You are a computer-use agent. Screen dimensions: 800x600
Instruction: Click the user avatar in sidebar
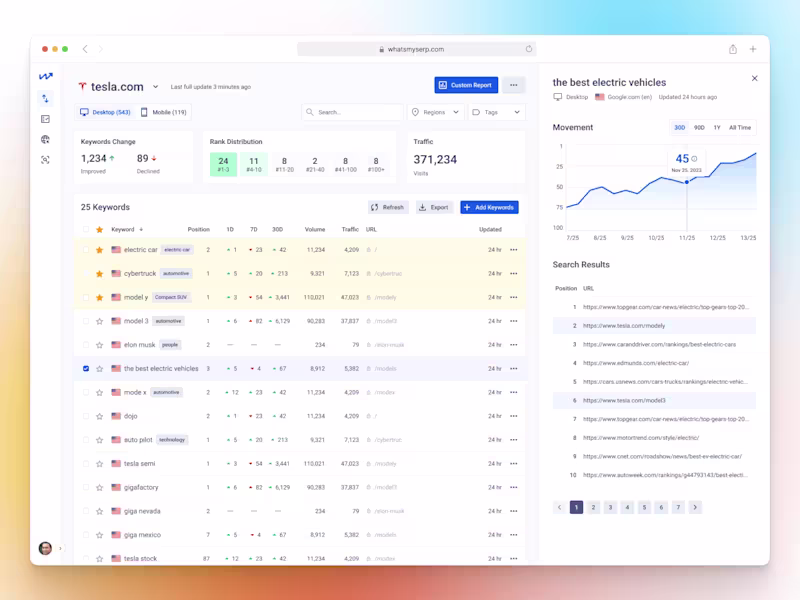pyautogui.click(x=45, y=548)
